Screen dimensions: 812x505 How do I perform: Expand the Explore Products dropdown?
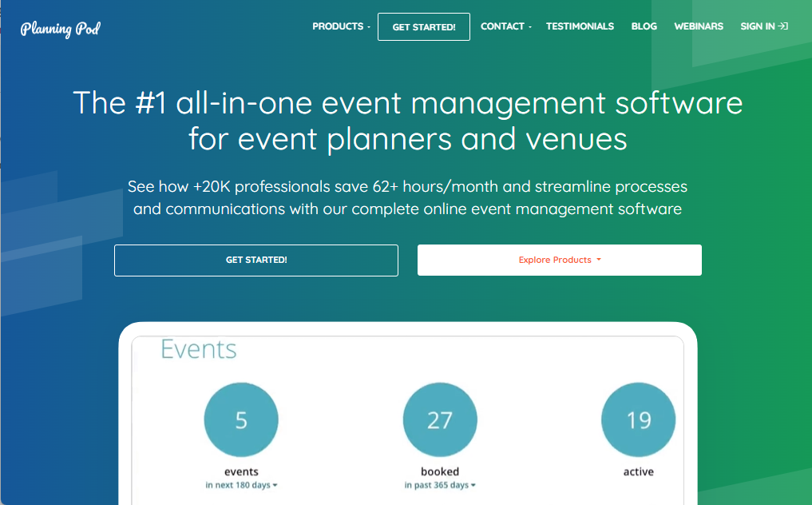(559, 260)
